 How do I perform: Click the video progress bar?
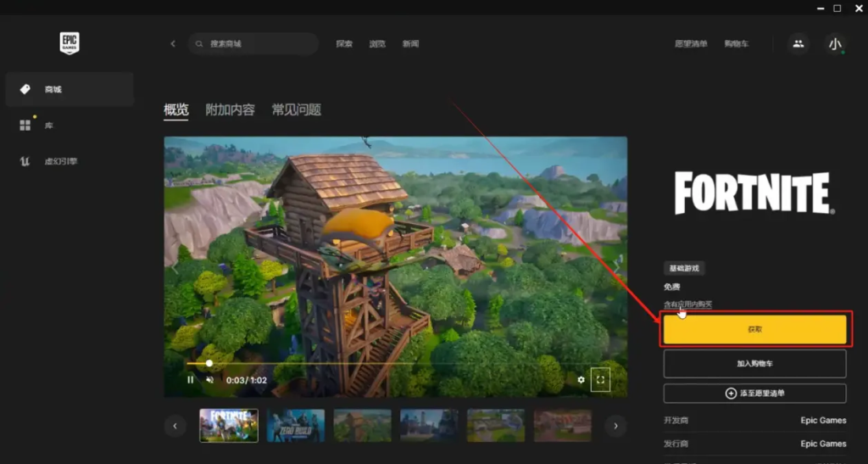tap(395, 363)
